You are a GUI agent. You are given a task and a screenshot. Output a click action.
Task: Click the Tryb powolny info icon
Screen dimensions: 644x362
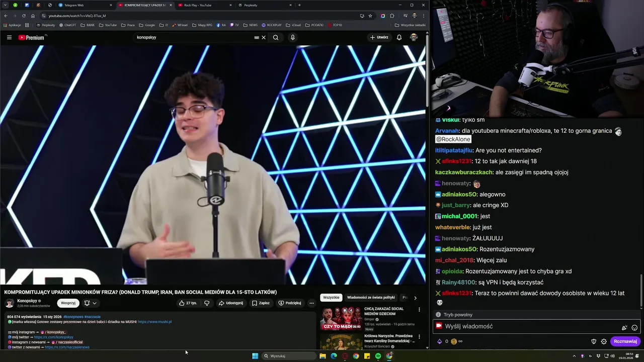[438, 315]
